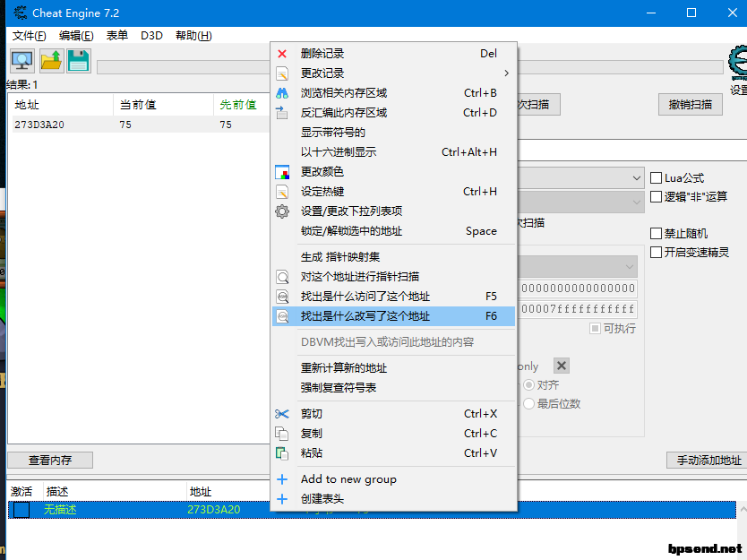The image size is (747, 560).
Task: Open the 编辑(E) menu
Action: [x=76, y=36]
